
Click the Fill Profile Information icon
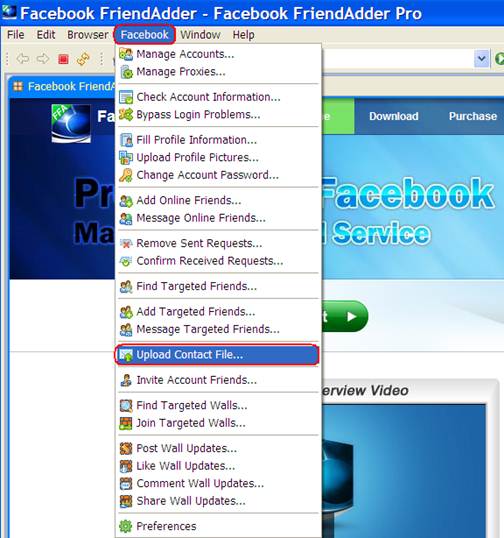(126, 140)
